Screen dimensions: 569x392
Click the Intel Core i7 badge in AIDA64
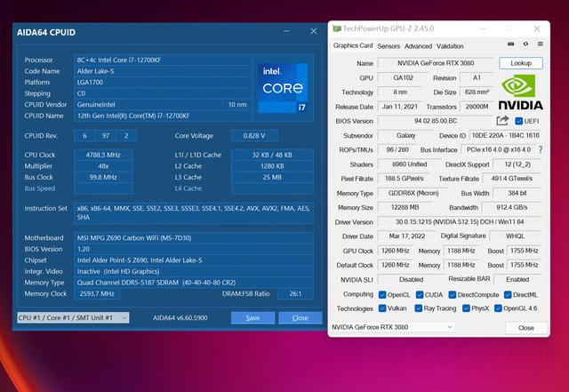pyautogui.click(x=283, y=88)
